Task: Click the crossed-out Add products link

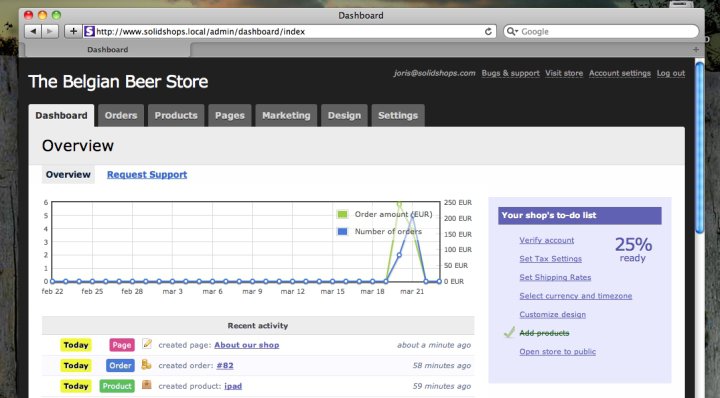Action: point(544,333)
